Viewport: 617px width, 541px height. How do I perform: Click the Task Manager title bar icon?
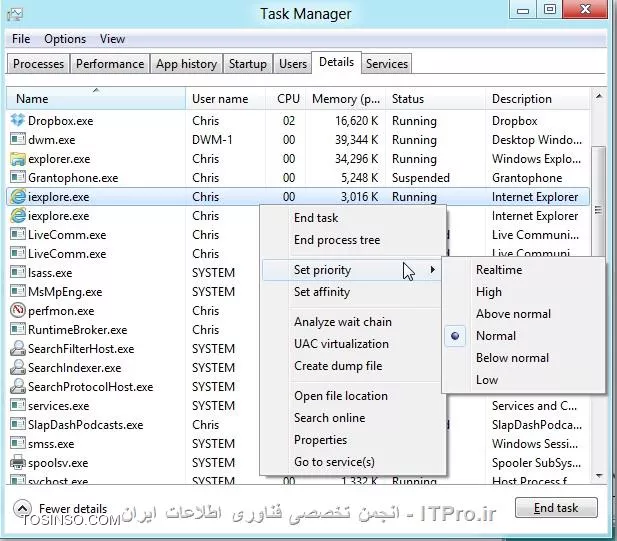15,14
